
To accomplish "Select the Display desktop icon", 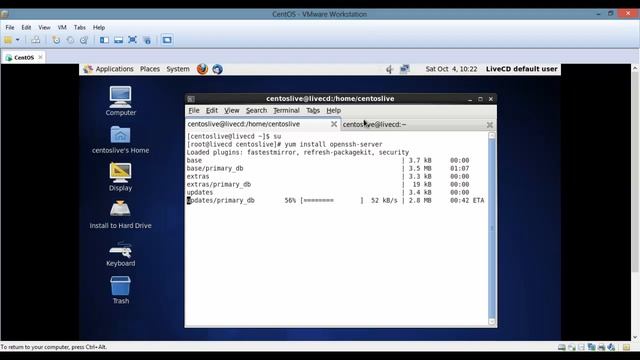I will (x=120, y=177).
